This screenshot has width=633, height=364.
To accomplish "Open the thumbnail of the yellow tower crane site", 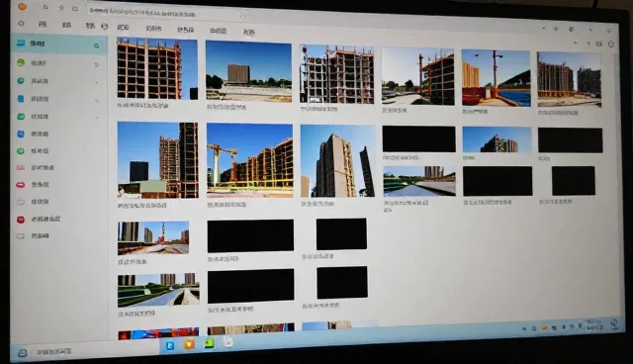I will point(249,160).
